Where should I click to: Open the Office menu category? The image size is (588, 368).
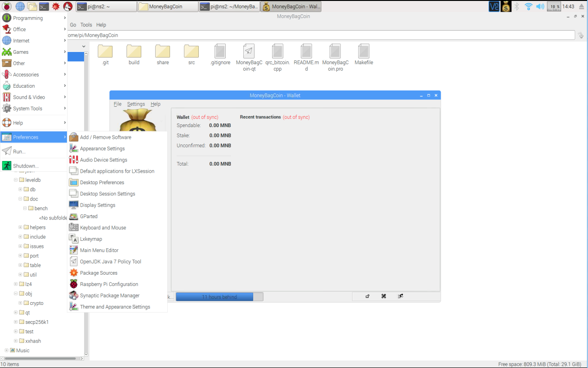pos(34,29)
